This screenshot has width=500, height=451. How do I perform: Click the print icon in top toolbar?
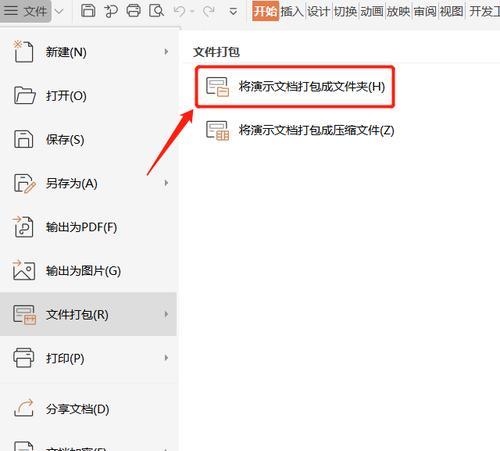click(x=133, y=11)
